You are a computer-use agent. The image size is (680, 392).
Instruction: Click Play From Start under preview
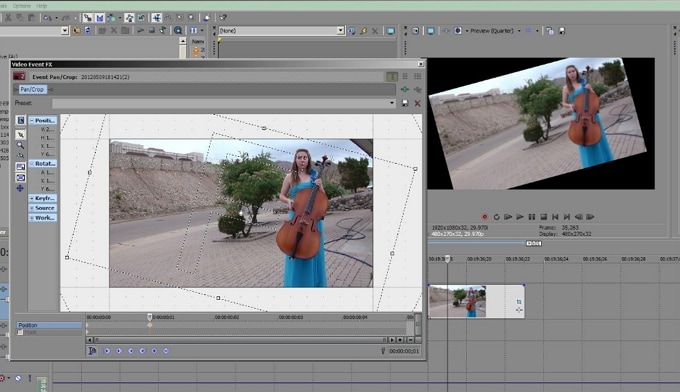(x=508, y=217)
